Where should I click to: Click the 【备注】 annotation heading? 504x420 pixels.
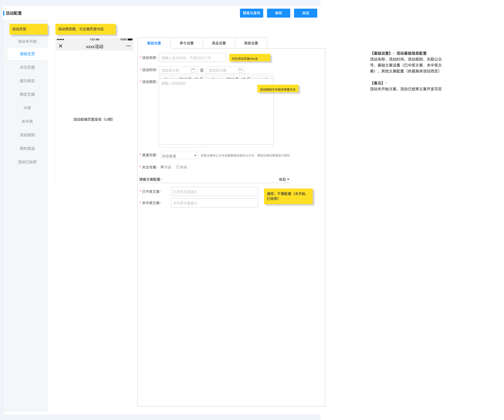click(379, 83)
